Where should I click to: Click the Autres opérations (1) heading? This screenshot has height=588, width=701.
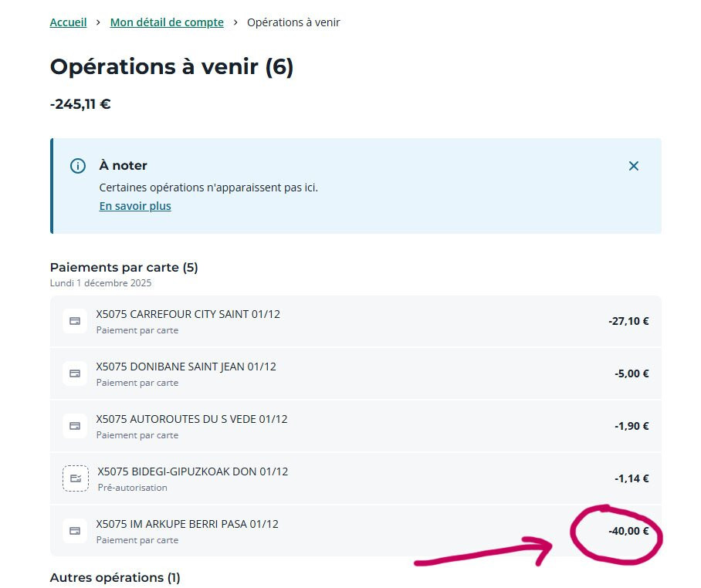click(114, 577)
